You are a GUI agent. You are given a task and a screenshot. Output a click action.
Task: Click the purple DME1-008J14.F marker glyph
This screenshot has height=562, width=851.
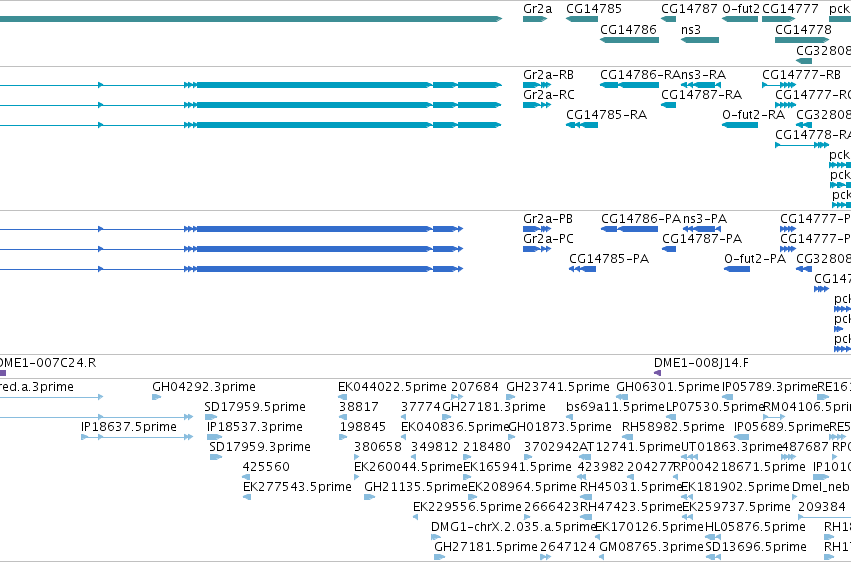click(x=658, y=373)
